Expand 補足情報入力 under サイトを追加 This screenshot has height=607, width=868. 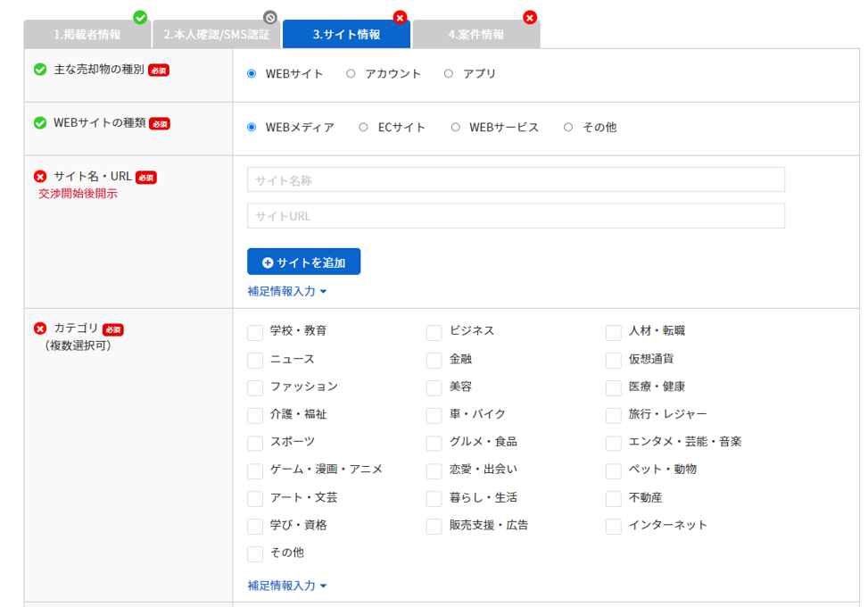(x=286, y=291)
